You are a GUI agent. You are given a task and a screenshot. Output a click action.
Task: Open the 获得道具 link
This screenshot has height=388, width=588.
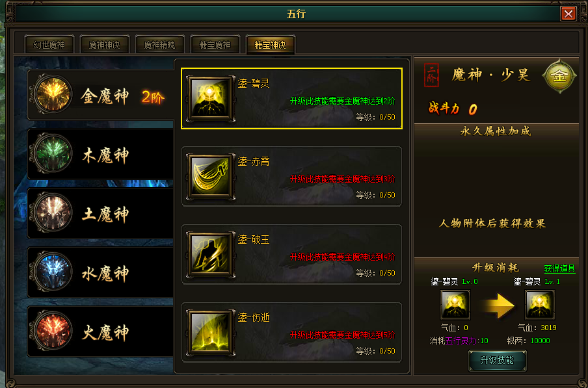(x=559, y=268)
